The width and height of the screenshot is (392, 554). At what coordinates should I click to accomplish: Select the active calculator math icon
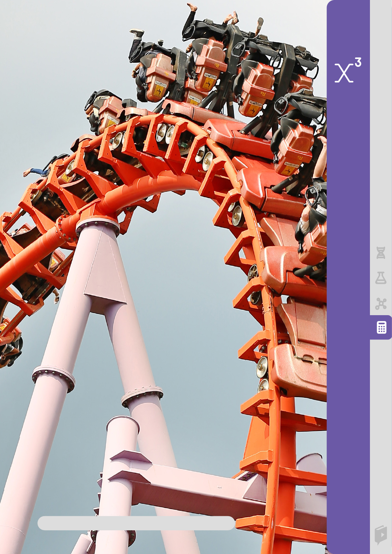pos(381,327)
